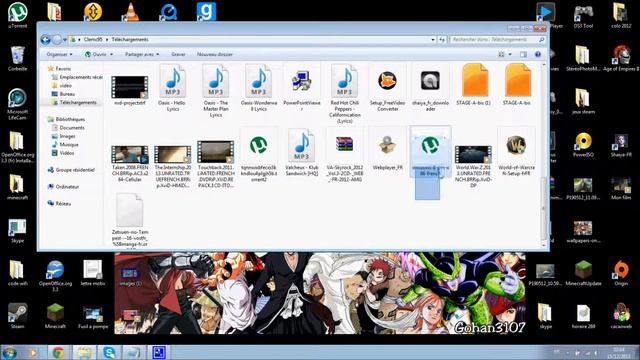Select the Red Hot Chili Peppers MP3
Image resolution: width=640 pixels, height=360 pixels.
coord(344,94)
